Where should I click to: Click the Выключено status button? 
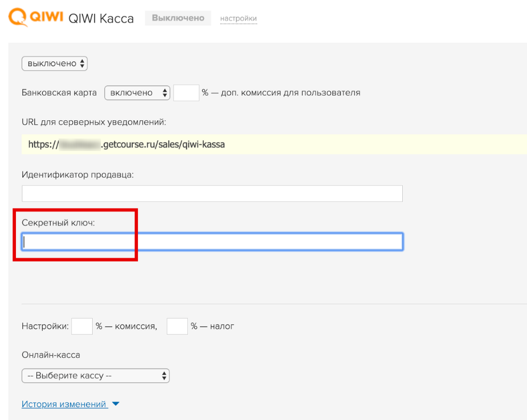pyautogui.click(x=178, y=18)
